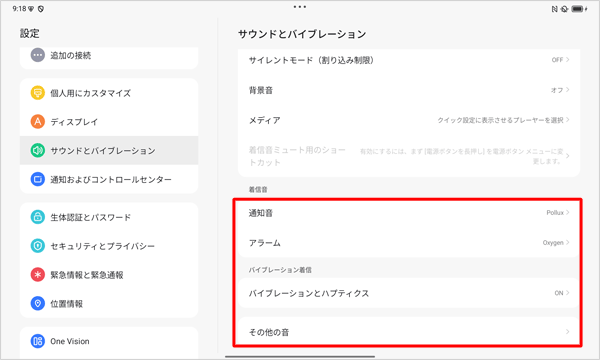600x360 pixels.
Task: Open サイレントモード（割り込み制限） row
Action: coord(409,60)
